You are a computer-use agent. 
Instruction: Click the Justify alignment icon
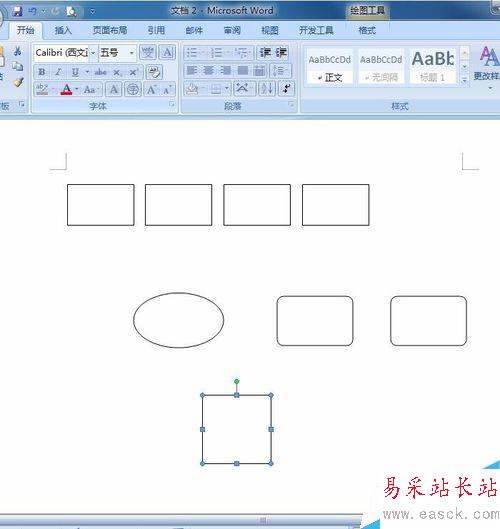(x=243, y=71)
